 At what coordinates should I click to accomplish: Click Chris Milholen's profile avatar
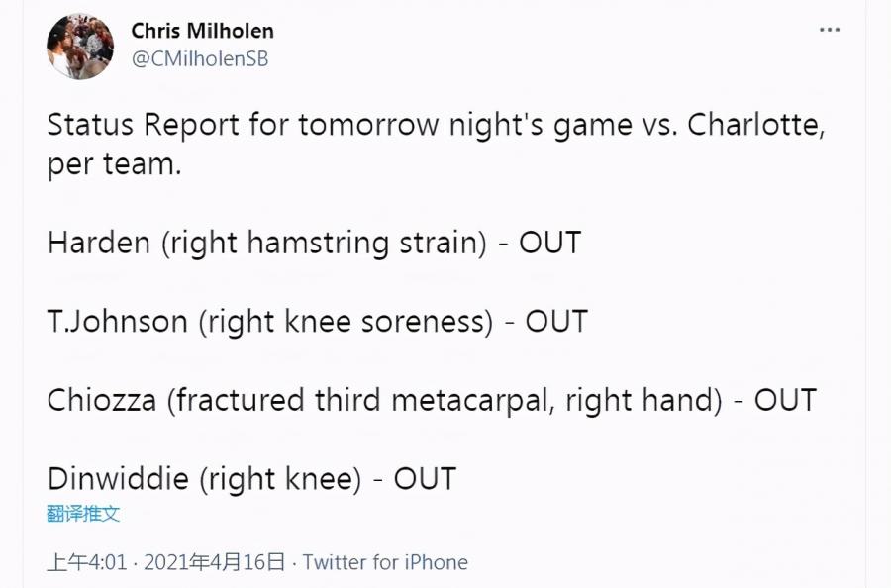pyautogui.click(x=80, y=47)
